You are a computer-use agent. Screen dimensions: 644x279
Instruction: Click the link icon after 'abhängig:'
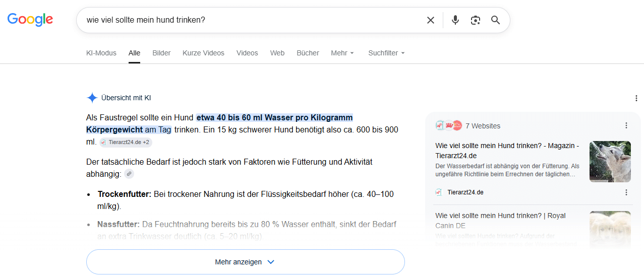[129, 174]
